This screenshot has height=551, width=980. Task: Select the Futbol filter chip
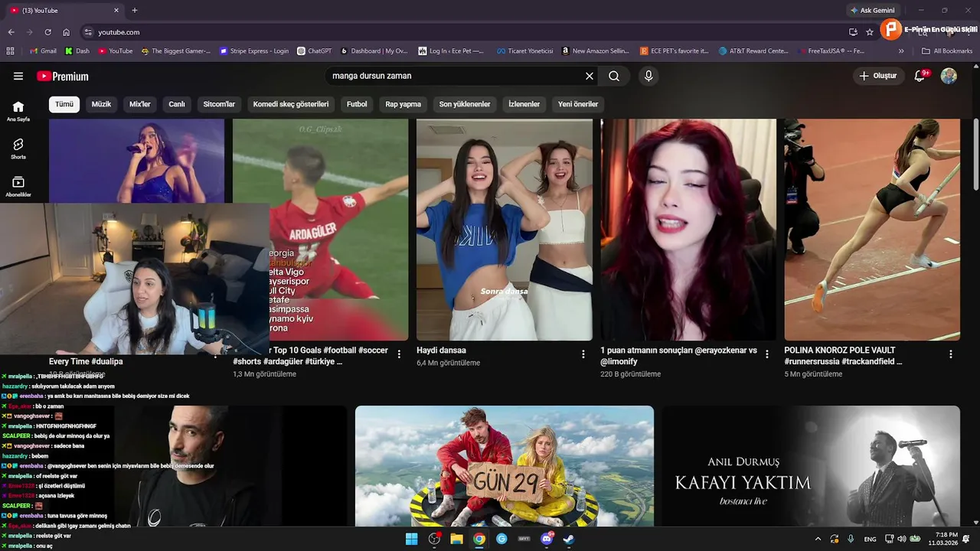click(x=357, y=104)
